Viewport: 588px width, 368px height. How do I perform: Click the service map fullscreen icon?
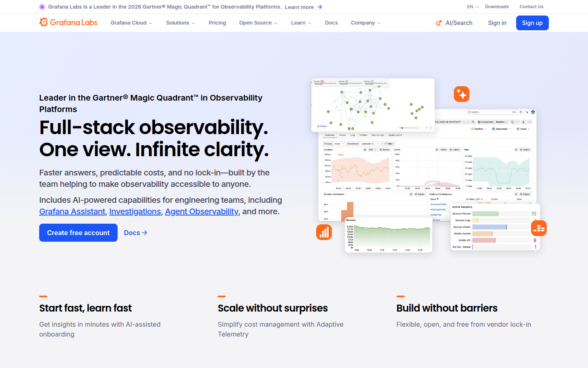click(431, 128)
